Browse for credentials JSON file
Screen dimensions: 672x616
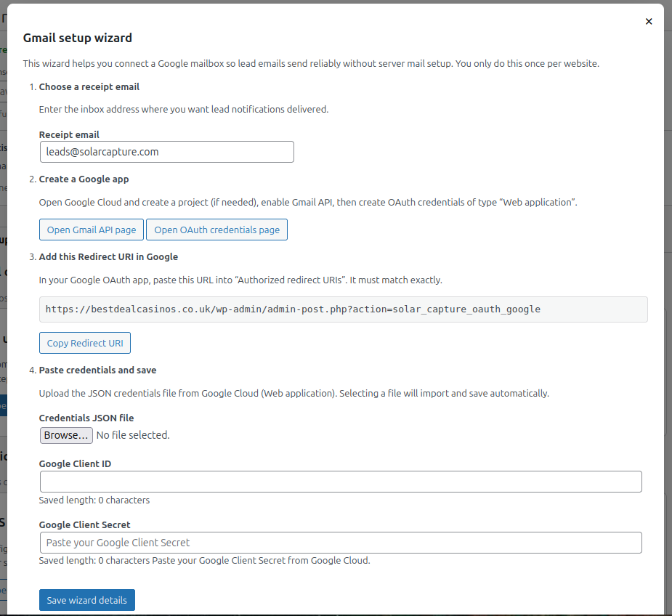pyautogui.click(x=66, y=435)
